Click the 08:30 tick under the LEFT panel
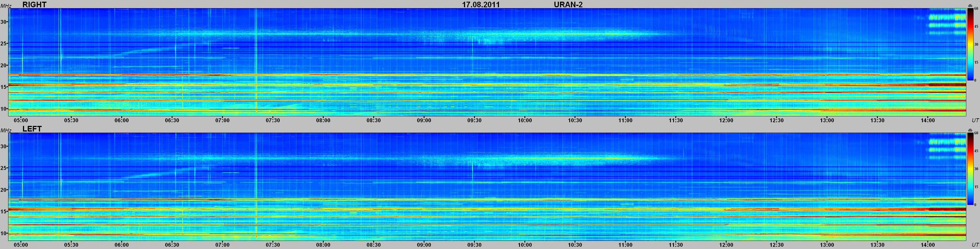Screen dimensions: 980x249 coord(374,245)
